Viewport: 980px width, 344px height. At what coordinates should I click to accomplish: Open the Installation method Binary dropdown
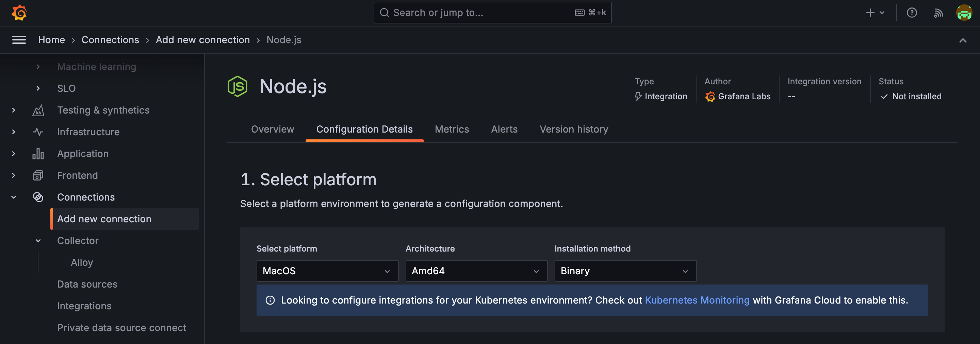625,271
